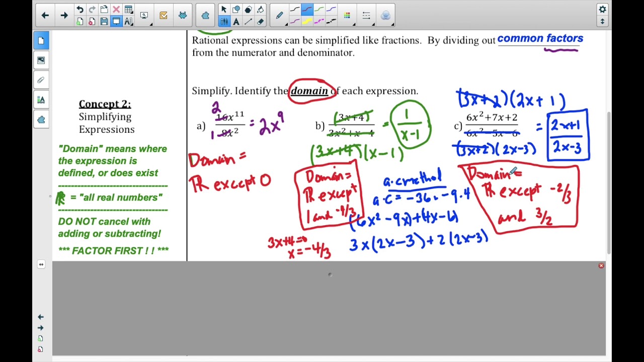This screenshot has height=362, width=644.
Task: Pick the dashed magenta pen style
Action: 319,22
